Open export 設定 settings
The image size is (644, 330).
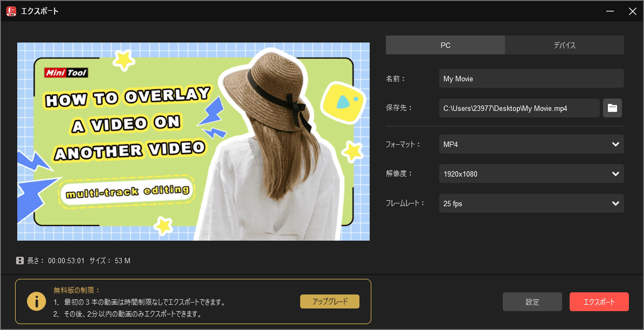point(532,301)
